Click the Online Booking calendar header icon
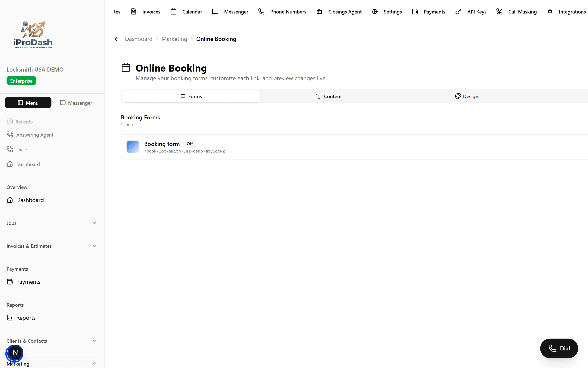The width and height of the screenshot is (588, 368). pyautogui.click(x=126, y=68)
